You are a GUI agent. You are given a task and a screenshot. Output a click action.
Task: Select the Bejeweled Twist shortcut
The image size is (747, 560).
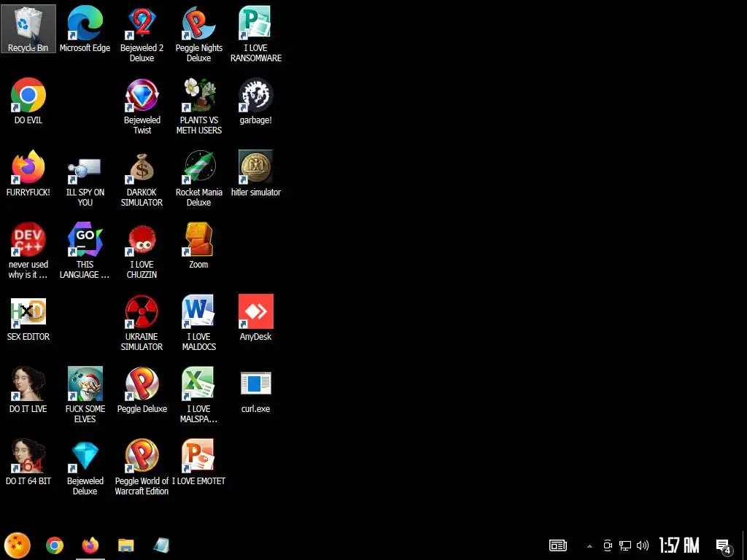[142, 106]
